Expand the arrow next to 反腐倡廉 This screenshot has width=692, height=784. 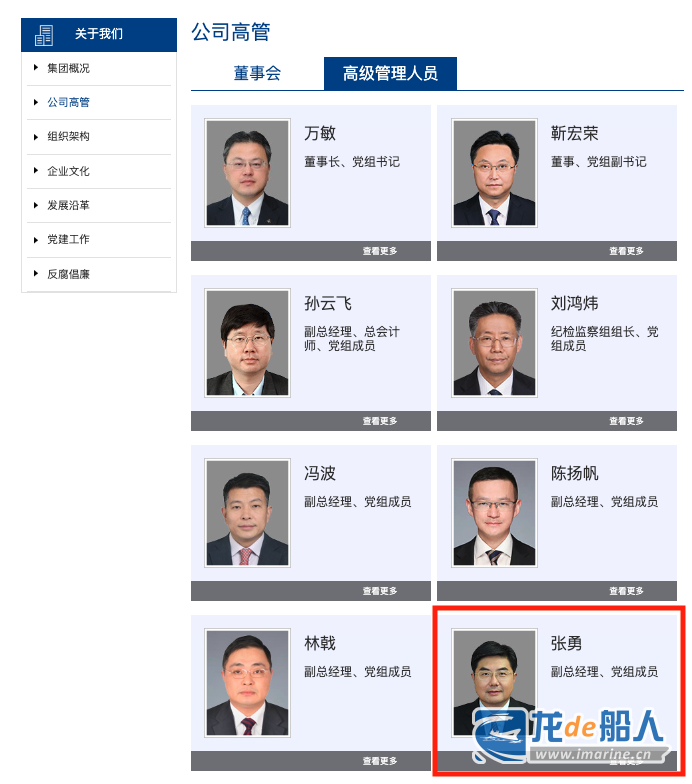(x=36, y=274)
